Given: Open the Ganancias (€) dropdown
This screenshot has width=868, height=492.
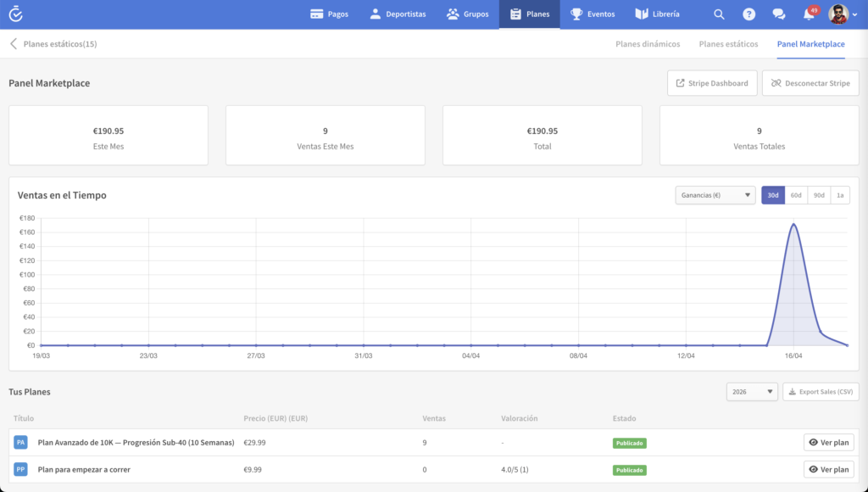Looking at the screenshot, I should (x=715, y=195).
